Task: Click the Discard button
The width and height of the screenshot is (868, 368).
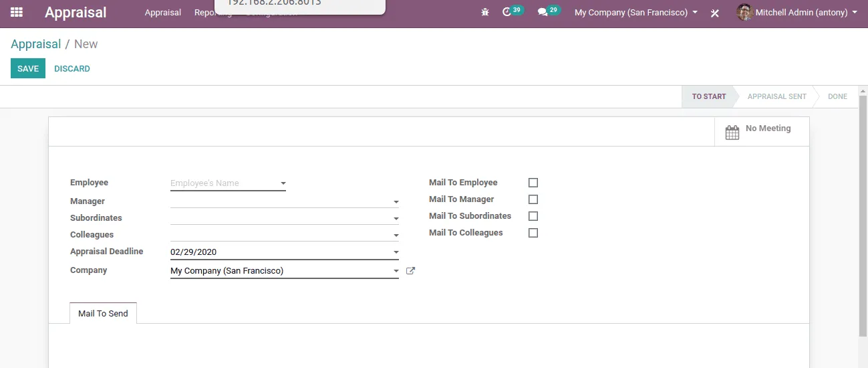Action: [72, 68]
